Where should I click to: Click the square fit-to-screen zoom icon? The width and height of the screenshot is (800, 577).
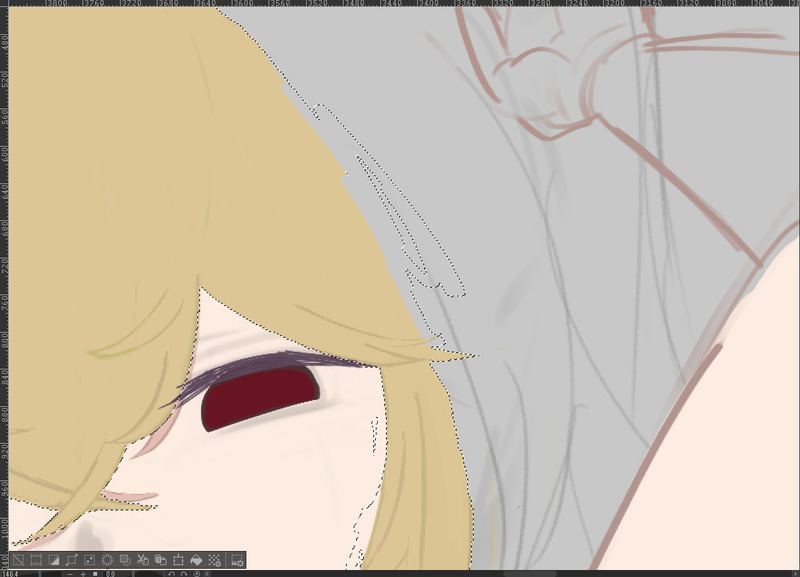[x=95, y=574]
